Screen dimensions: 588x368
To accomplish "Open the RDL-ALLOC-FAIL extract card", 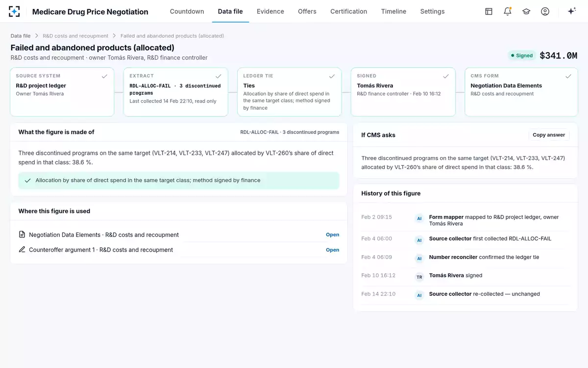I will pyautogui.click(x=176, y=92).
